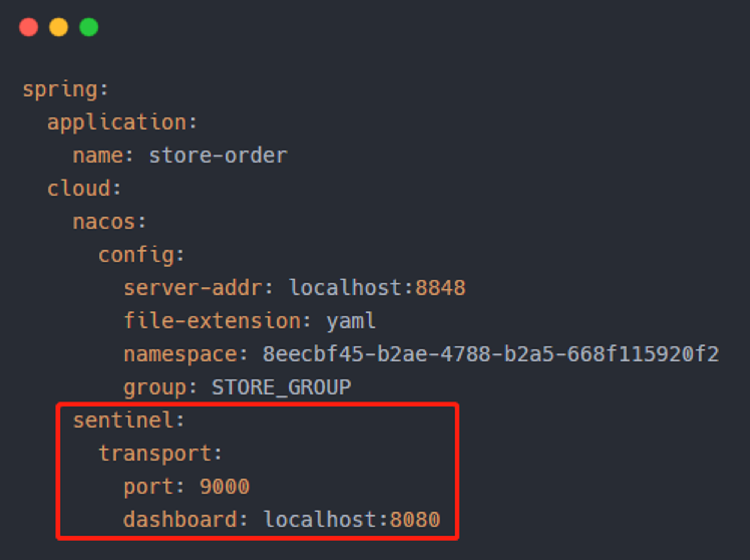Click the 'application:' key text
The height and width of the screenshot is (560, 750).
click(122, 123)
